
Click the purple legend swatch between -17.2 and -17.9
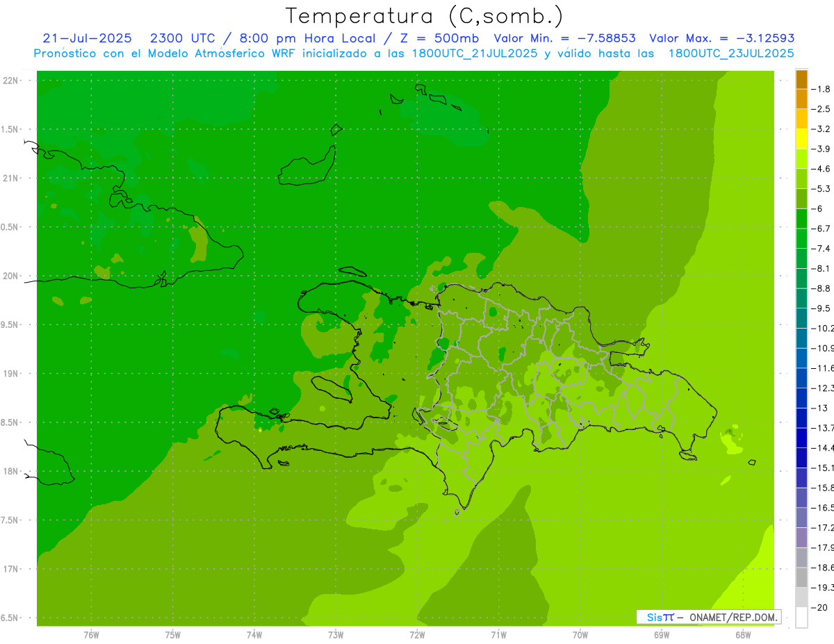click(x=801, y=537)
